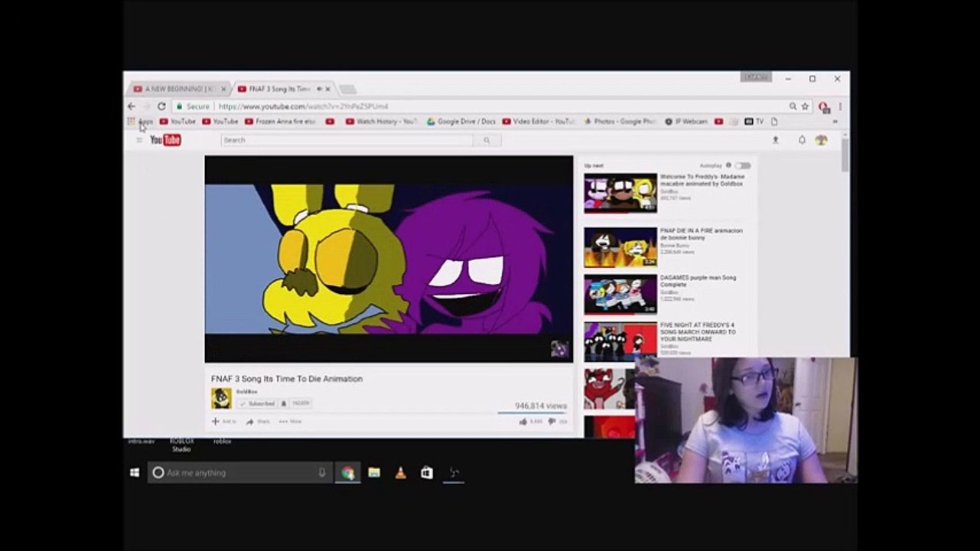
Task: Click the video title FNAF 3 Song
Action: 287,379
